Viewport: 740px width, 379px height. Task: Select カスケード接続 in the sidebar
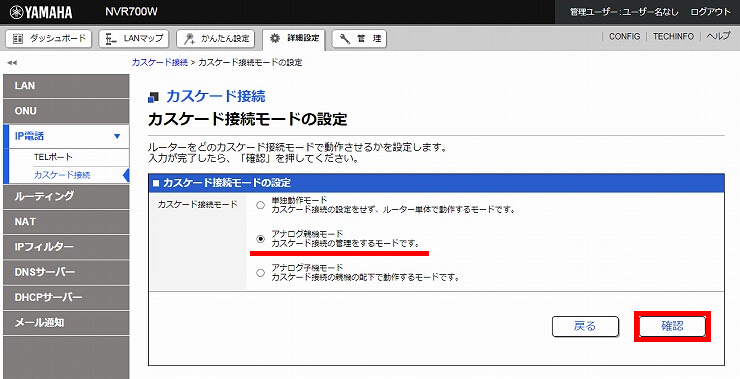click(x=62, y=175)
